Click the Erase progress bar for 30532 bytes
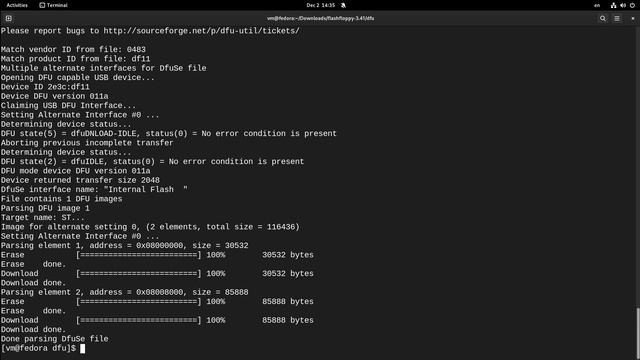The width and height of the screenshot is (640, 360). (138, 255)
